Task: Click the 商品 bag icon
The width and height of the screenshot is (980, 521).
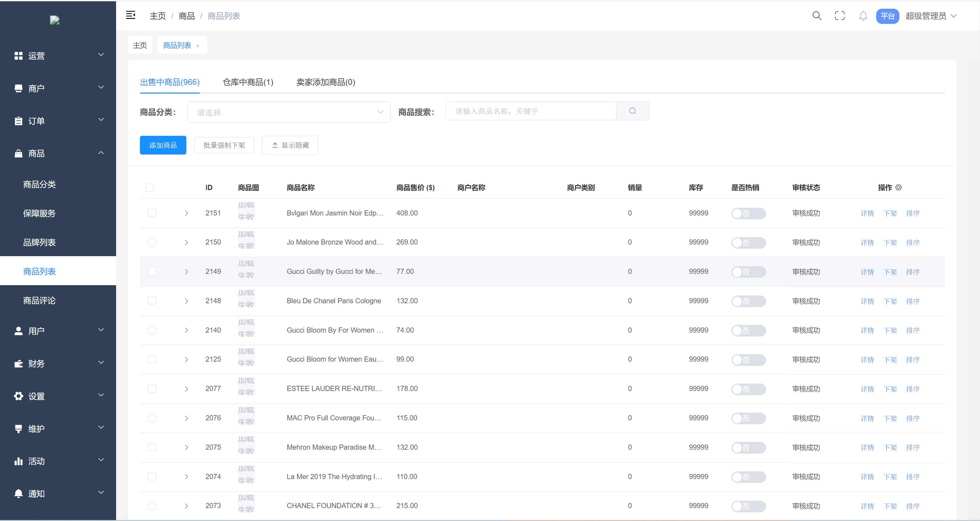Action: click(18, 153)
